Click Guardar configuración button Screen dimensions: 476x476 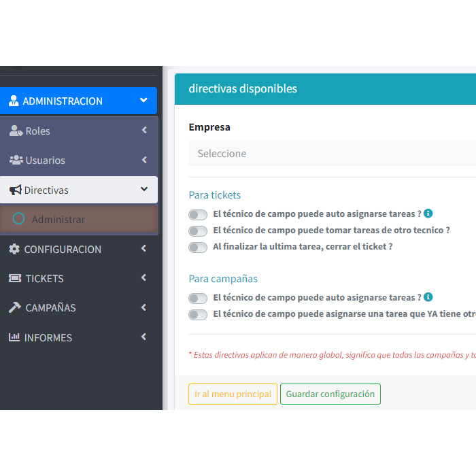[330, 394]
